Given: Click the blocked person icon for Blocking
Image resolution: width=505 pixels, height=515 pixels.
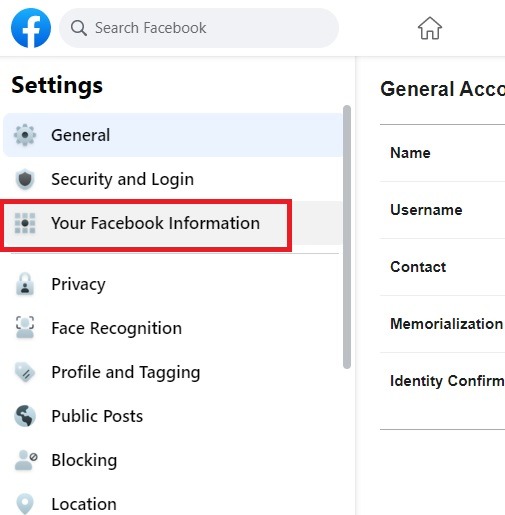Looking at the screenshot, I should (x=26, y=460).
